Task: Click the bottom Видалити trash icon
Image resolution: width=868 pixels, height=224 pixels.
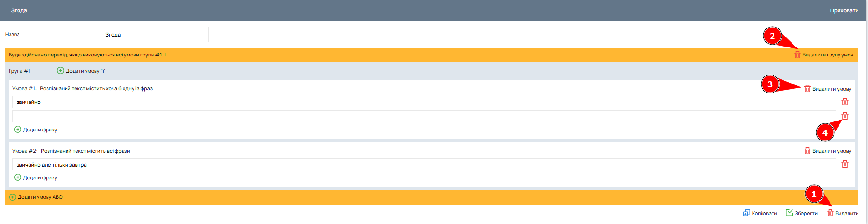Action: click(x=830, y=213)
